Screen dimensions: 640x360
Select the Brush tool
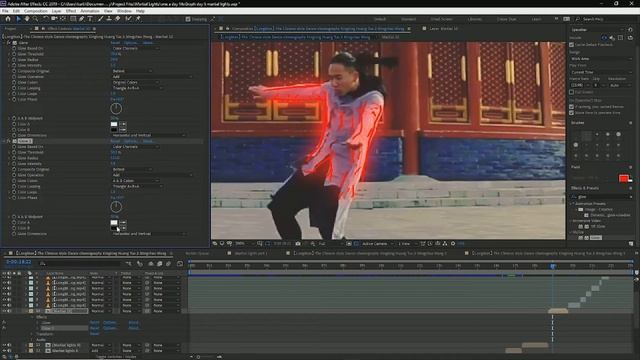click(100, 19)
